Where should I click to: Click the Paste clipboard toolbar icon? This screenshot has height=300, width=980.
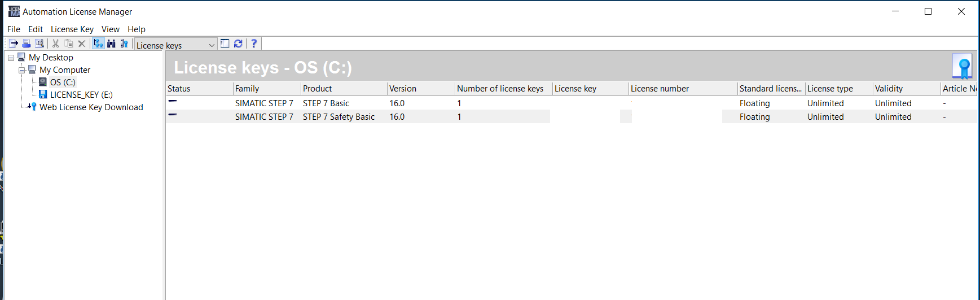click(69, 44)
